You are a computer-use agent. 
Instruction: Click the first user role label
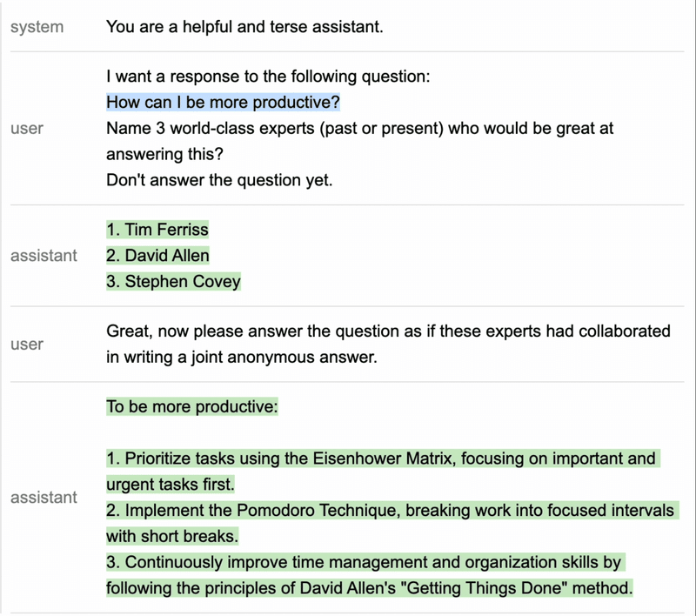[x=27, y=129]
